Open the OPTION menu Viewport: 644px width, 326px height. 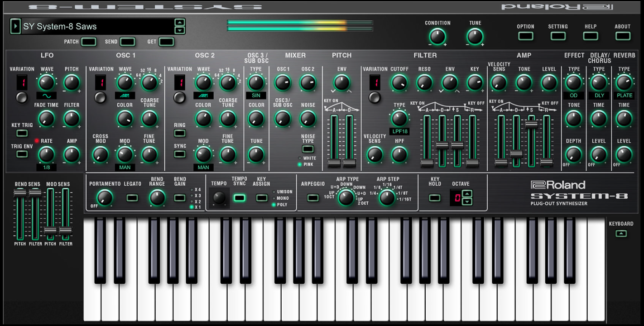pos(526,36)
